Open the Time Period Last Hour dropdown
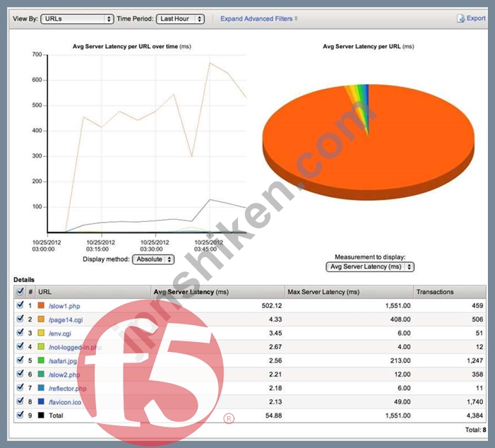The height and width of the screenshot is (448, 495). pyautogui.click(x=180, y=18)
